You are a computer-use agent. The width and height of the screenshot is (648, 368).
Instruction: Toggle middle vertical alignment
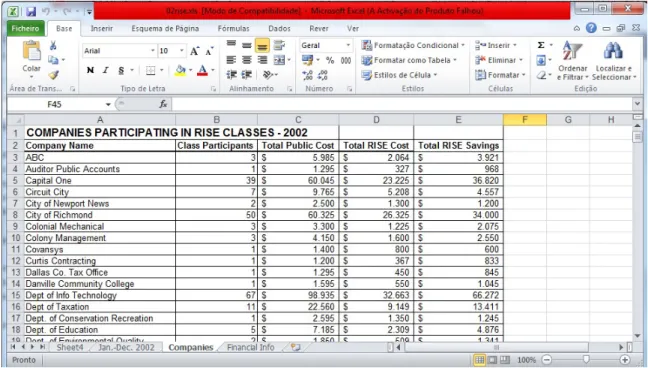point(247,45)
